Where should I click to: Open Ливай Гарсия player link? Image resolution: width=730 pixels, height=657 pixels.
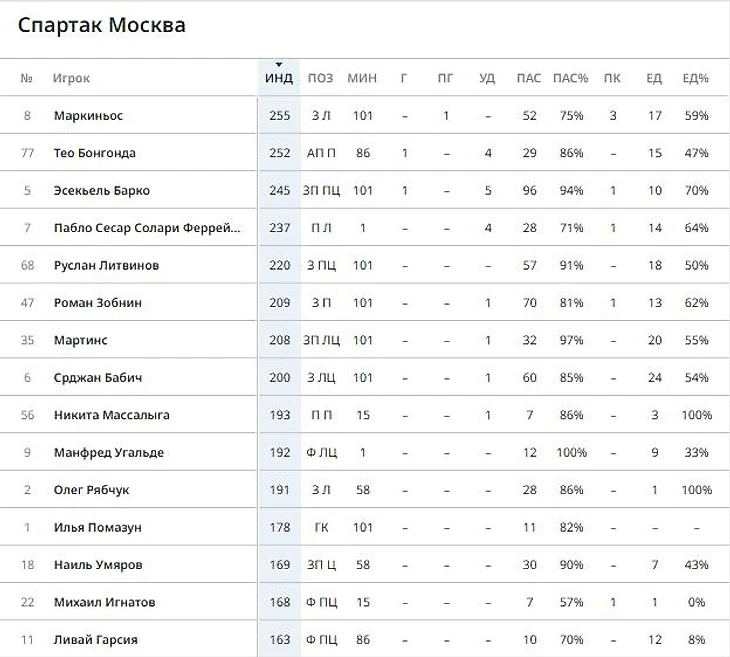click(x=96, y=640)
